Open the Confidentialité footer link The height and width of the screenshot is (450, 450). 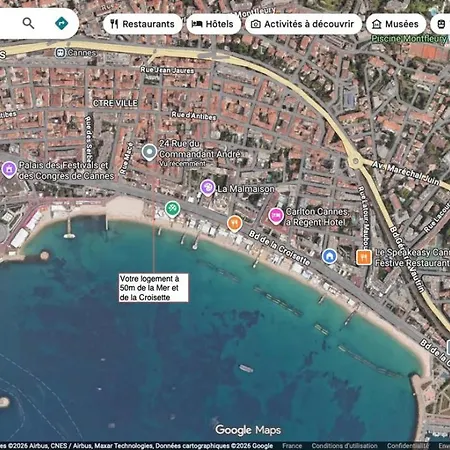tap(408, 446)
